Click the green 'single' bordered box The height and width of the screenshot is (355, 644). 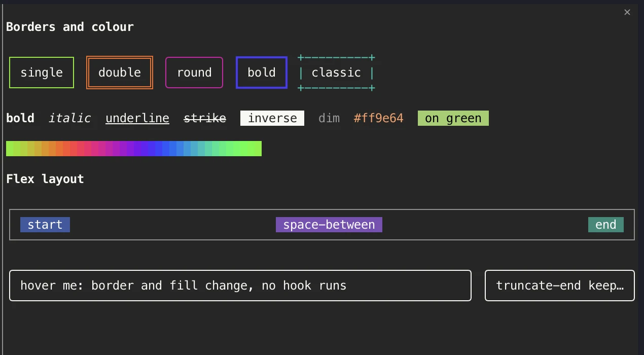[x=42, y=73]
